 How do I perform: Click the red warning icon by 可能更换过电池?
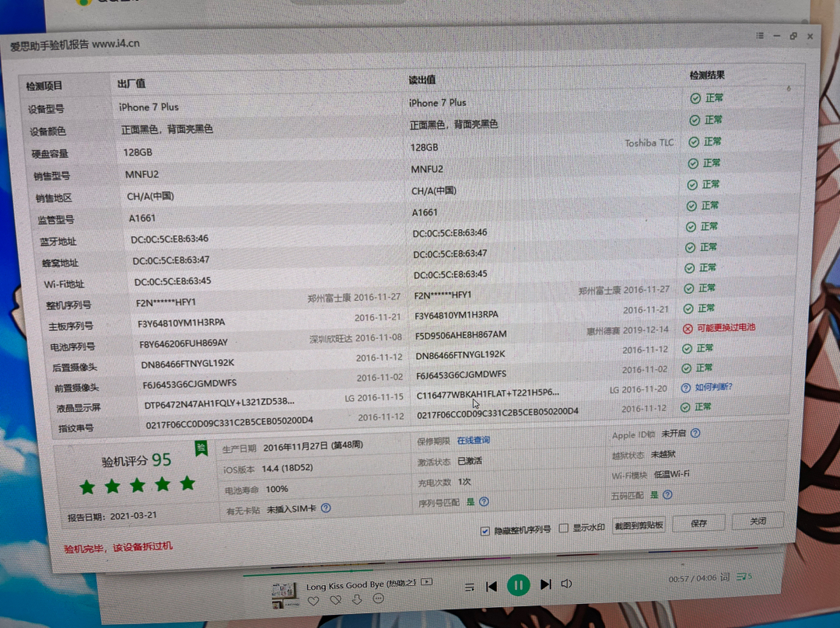point(688,328)
